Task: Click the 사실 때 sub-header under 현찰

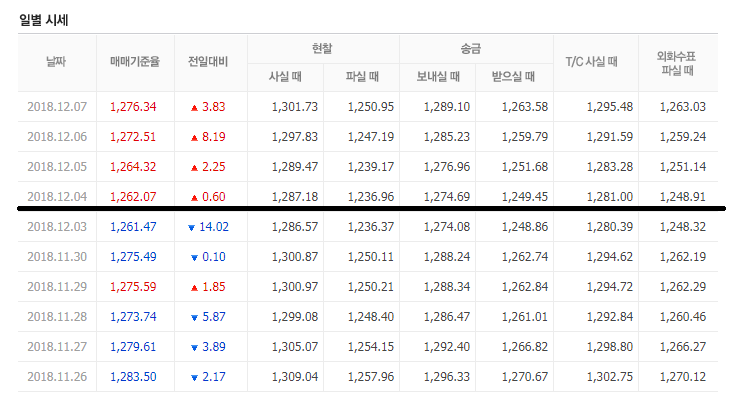Action: [285, 77]
